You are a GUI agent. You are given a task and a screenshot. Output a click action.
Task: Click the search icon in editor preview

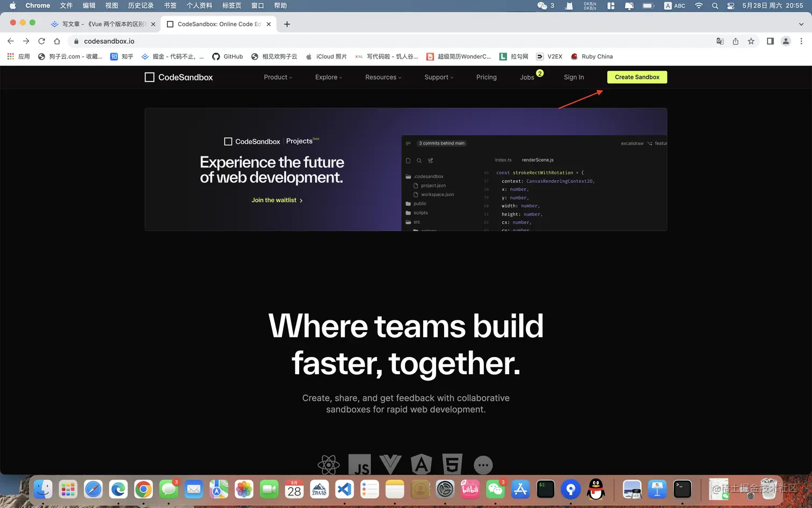(419, 160)
